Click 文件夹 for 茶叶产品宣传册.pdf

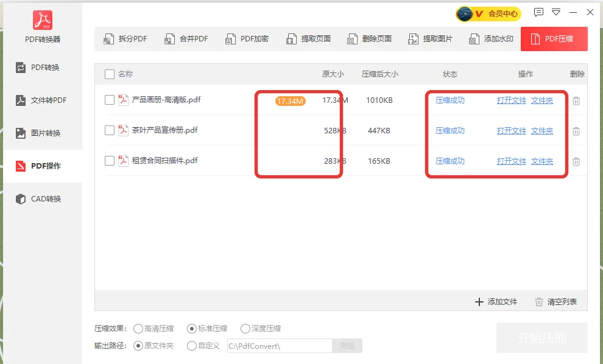(542, 131)
